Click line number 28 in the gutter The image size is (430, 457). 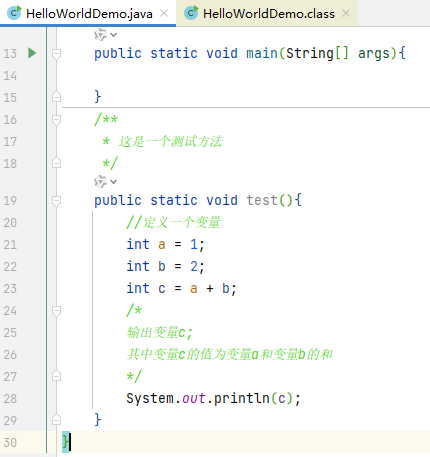(x=10, y=399)
